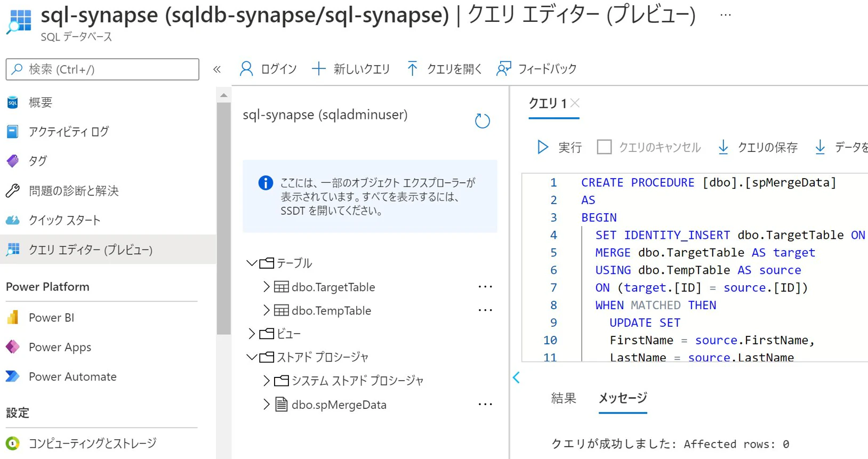Click the info icon in the notice banner
This screenshot has height=459, width=868.
(x=266, y=183)
